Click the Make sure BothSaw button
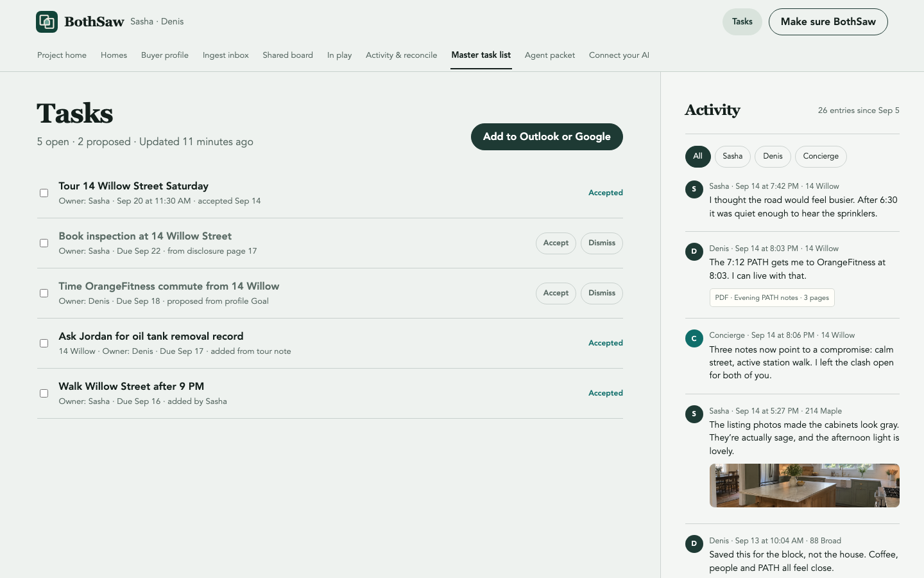Viewport: 924px width, 578px height. 828,22
